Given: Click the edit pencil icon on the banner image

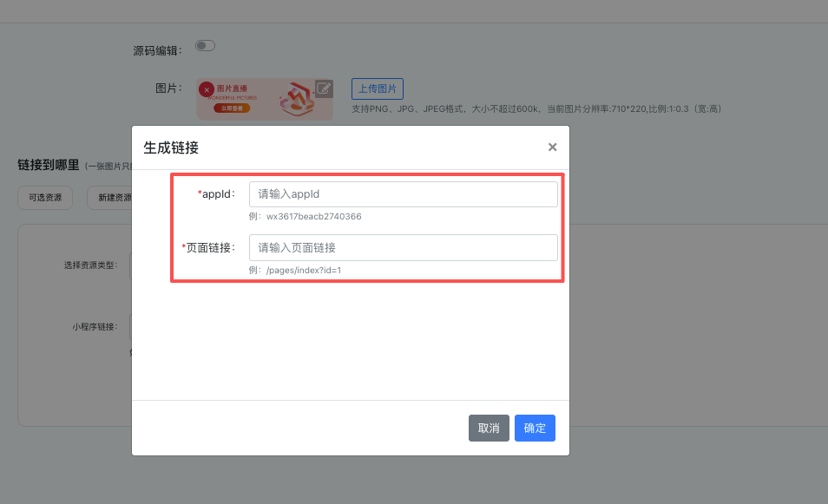Looking at the screenshot, I should pos(323,88).
